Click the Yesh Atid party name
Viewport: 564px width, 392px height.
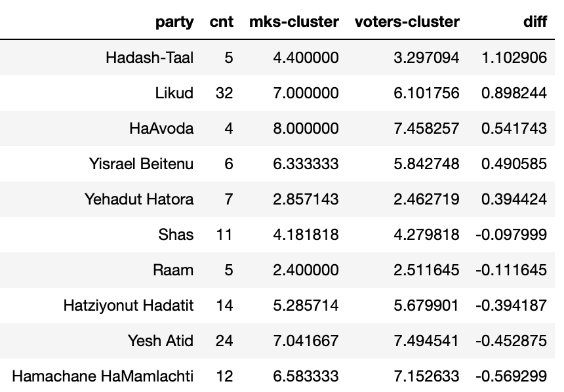[x=161, y=341]
